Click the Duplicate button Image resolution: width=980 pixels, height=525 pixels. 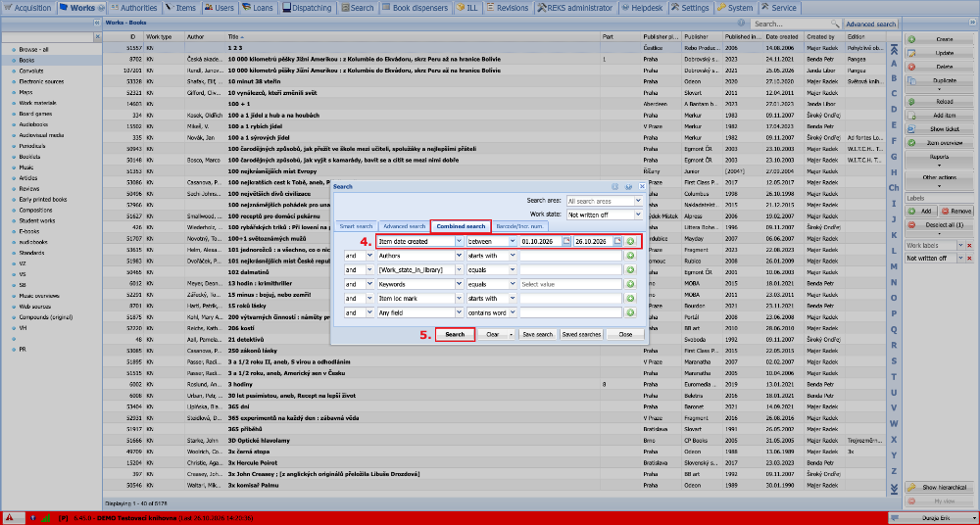940,84
